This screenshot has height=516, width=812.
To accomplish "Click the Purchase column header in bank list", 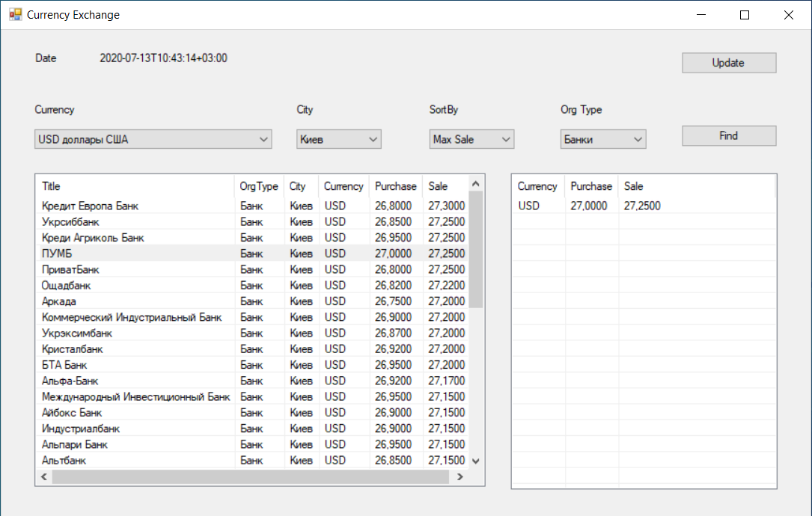I will [x=396, y=186].
